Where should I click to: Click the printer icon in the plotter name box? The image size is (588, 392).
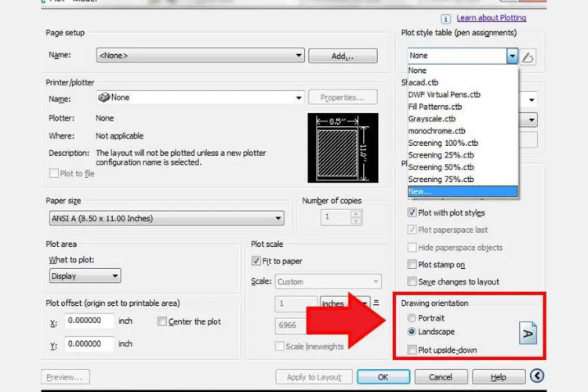[x=103, y=97]
